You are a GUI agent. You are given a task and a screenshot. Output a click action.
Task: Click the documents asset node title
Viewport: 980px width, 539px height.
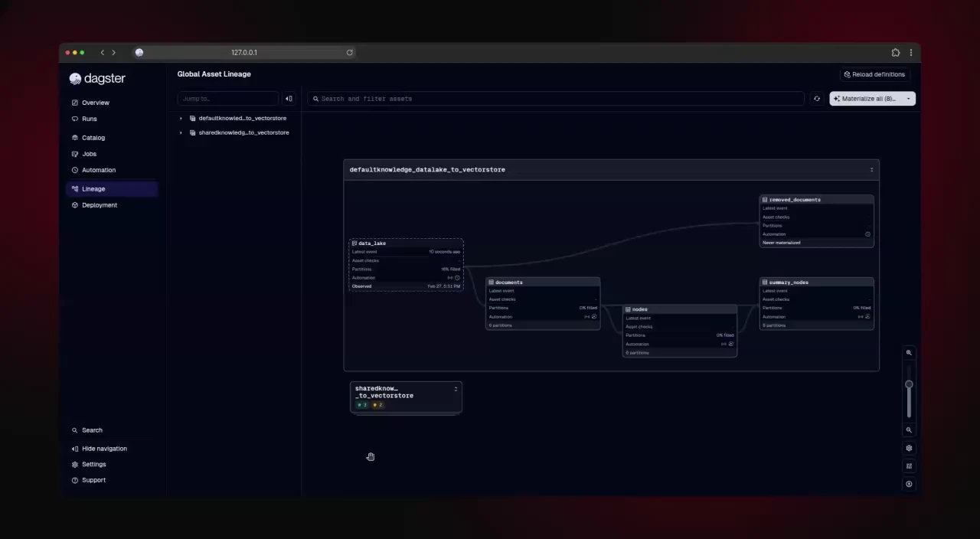click(x=509, y=283)
